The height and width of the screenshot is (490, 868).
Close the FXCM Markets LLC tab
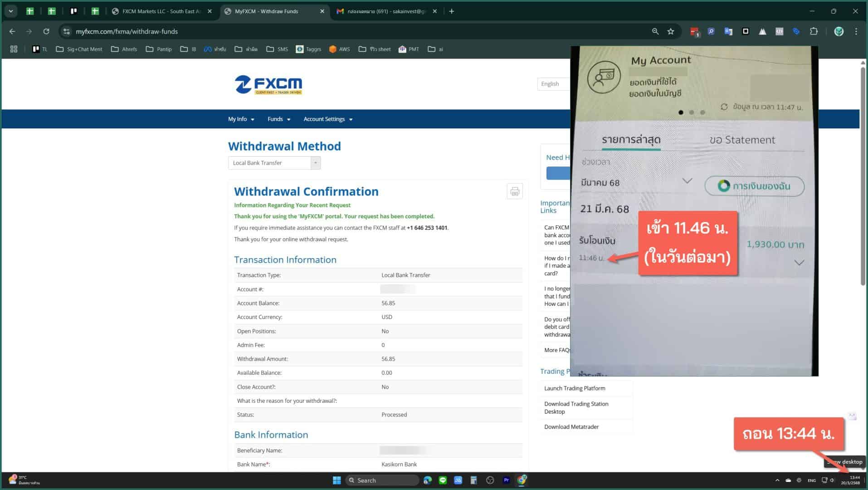coord(210,11)
